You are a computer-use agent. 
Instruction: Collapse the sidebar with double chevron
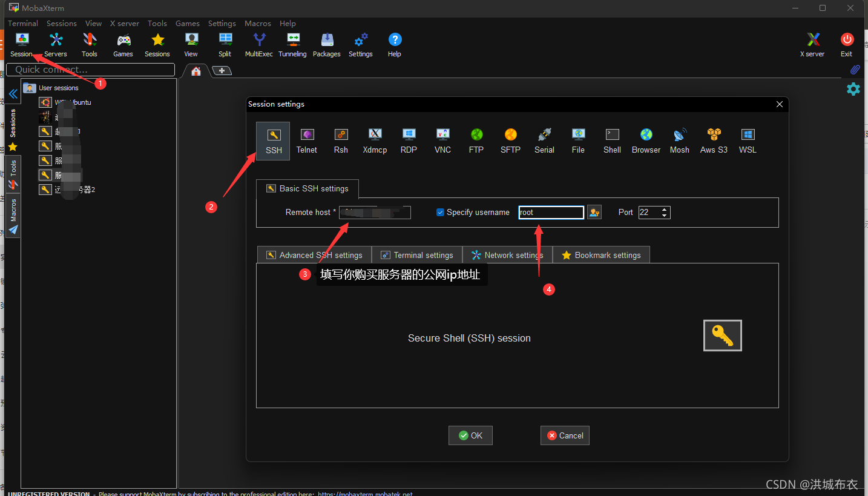click(x=13, y=94)
